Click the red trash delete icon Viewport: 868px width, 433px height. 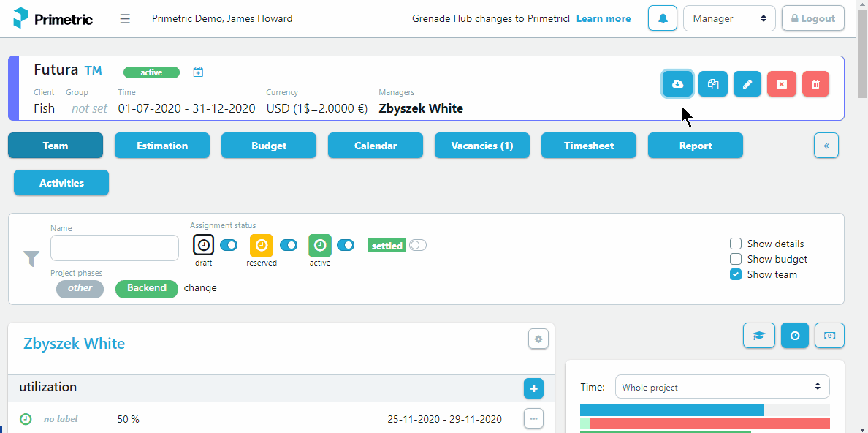pyautogui.click(x=815, y=84)
